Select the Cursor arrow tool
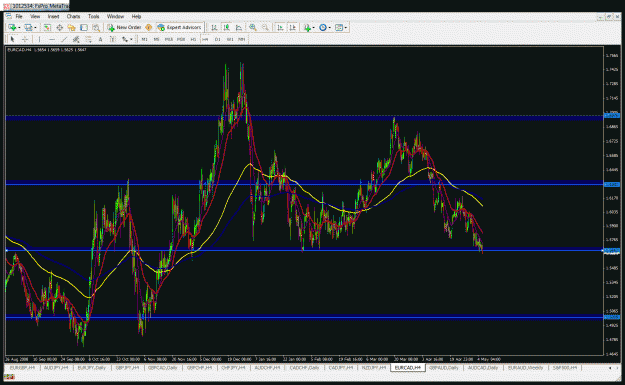Screen dimensions: 625x385 12,39
